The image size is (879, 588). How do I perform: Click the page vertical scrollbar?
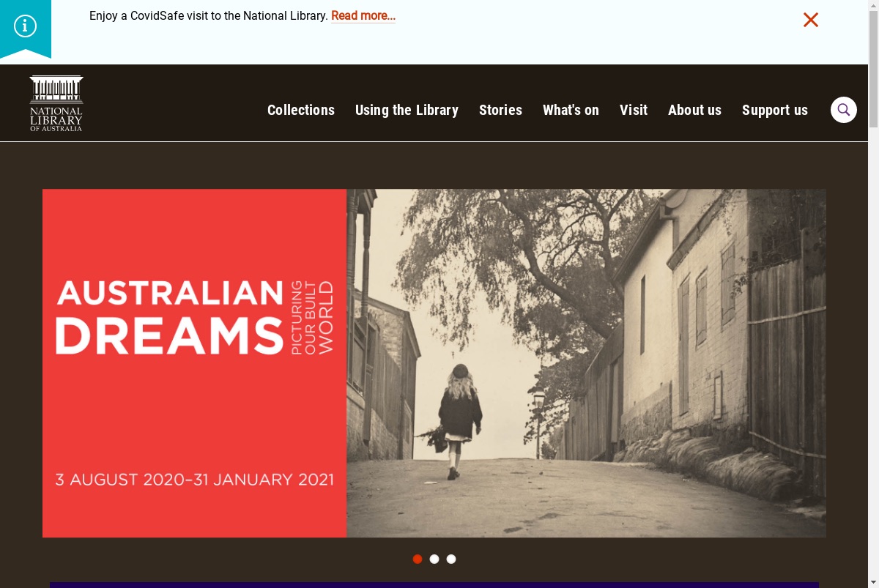tap(873, 294)
